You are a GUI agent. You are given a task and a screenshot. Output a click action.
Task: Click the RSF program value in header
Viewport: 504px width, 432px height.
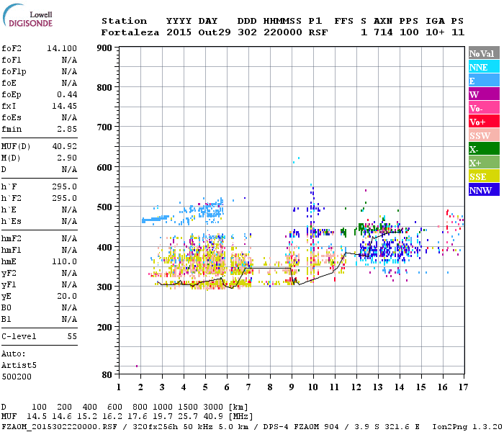pos(318,32)
